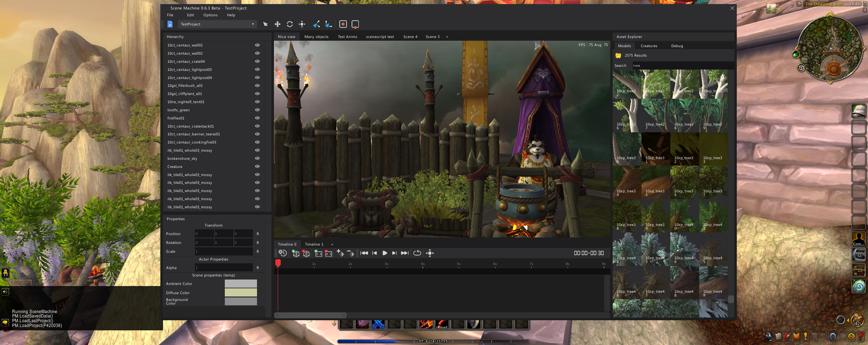Select the red timeline playhead marker
Image resolution: width=868 pixels, height=345 pixels.
click(278, 263)
